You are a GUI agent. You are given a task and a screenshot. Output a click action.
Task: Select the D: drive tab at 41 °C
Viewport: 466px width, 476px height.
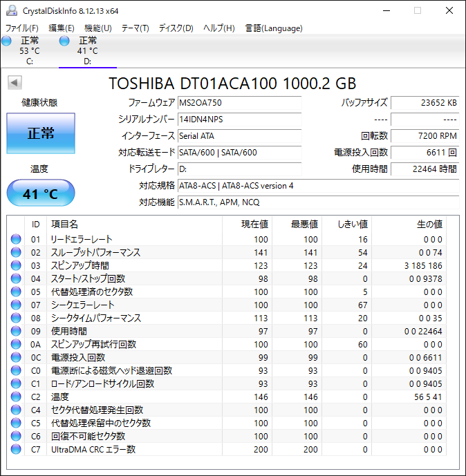coord(88,50)
